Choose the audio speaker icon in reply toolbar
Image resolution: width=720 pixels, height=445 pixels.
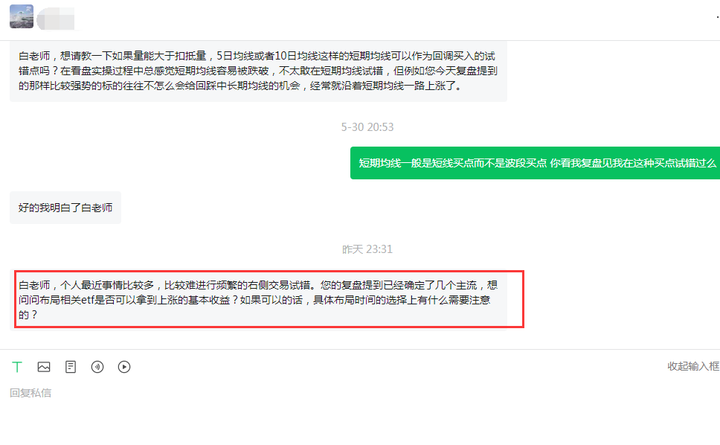(x=97, y=367)
